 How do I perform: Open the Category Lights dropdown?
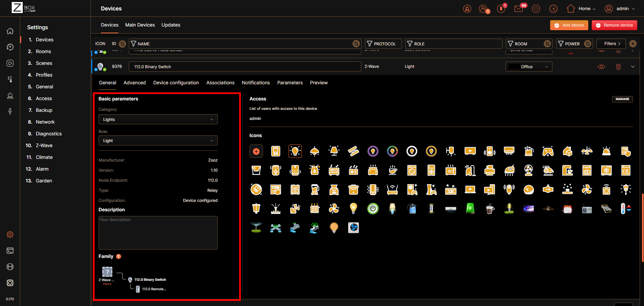coord(158,120)
